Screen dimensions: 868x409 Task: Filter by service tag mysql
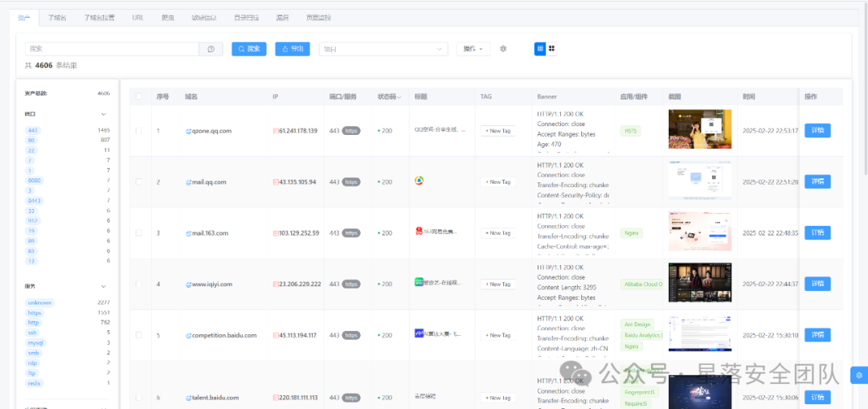(35, 342)
